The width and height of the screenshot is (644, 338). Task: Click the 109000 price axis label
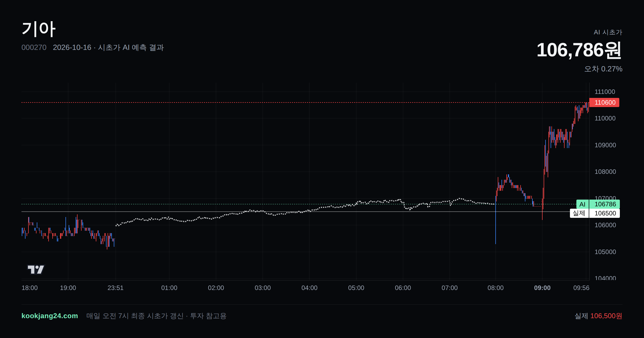tap(605, 145)
